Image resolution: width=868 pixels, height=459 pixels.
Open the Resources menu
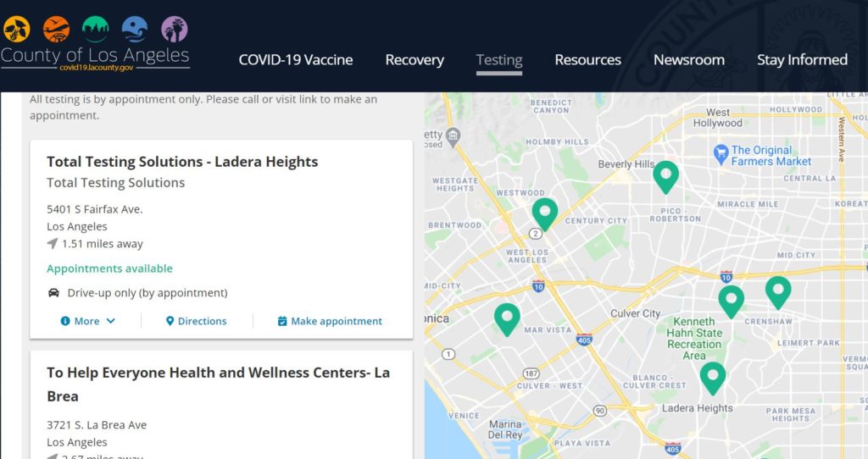click(588, 60)
